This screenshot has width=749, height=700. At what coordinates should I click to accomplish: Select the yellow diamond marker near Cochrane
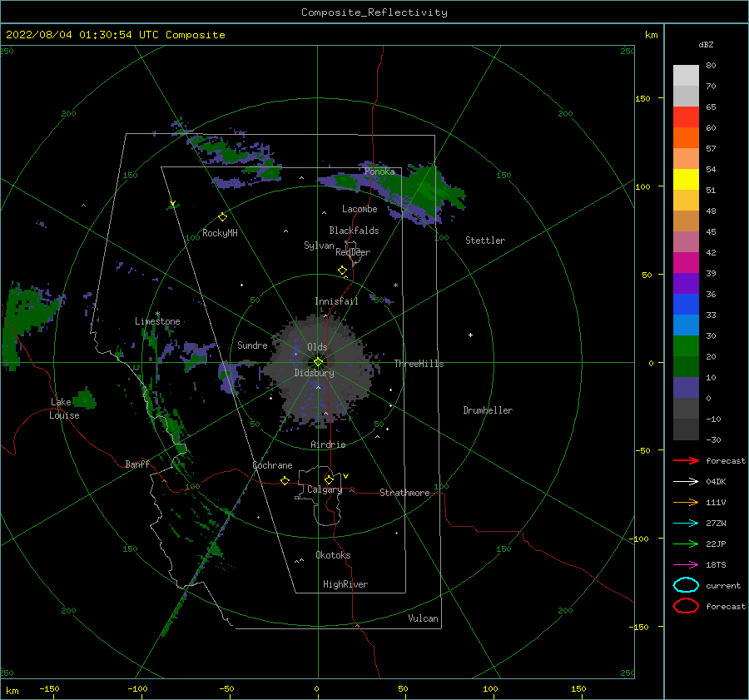[285, 480]
